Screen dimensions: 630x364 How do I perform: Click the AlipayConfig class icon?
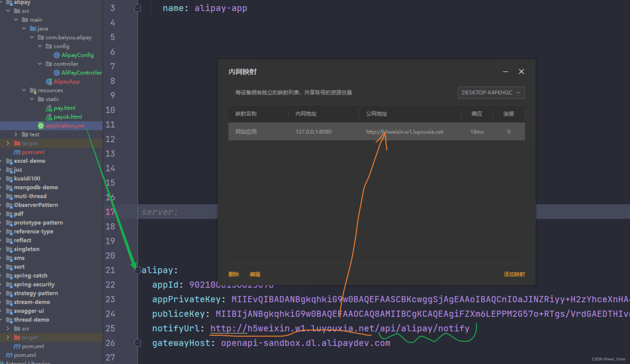coord(57,55)
